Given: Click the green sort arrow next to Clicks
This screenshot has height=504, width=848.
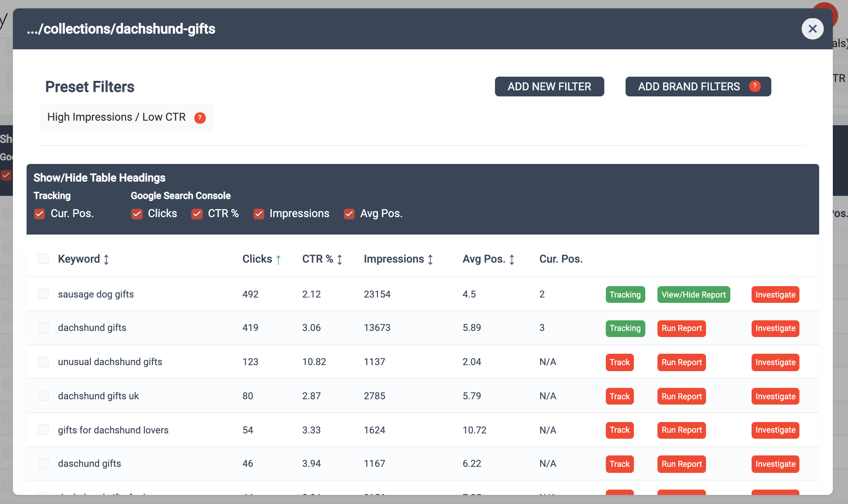Looking at the screenshot, I should (278, 260).
